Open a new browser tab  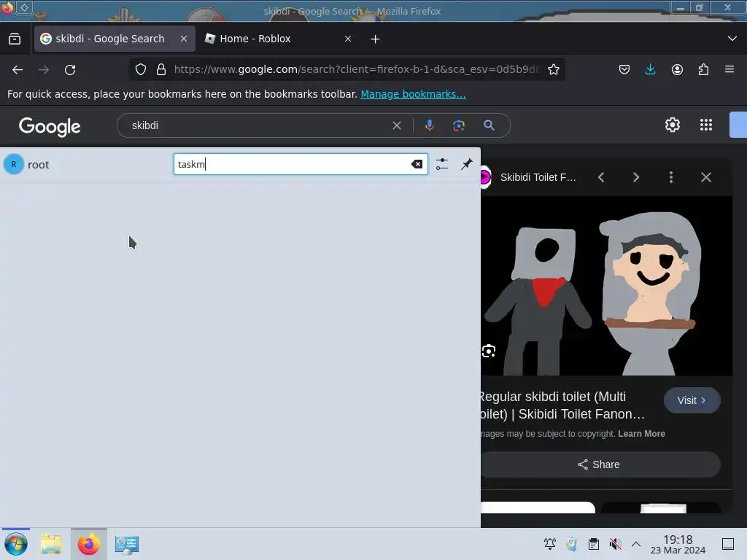pos(376,39)
